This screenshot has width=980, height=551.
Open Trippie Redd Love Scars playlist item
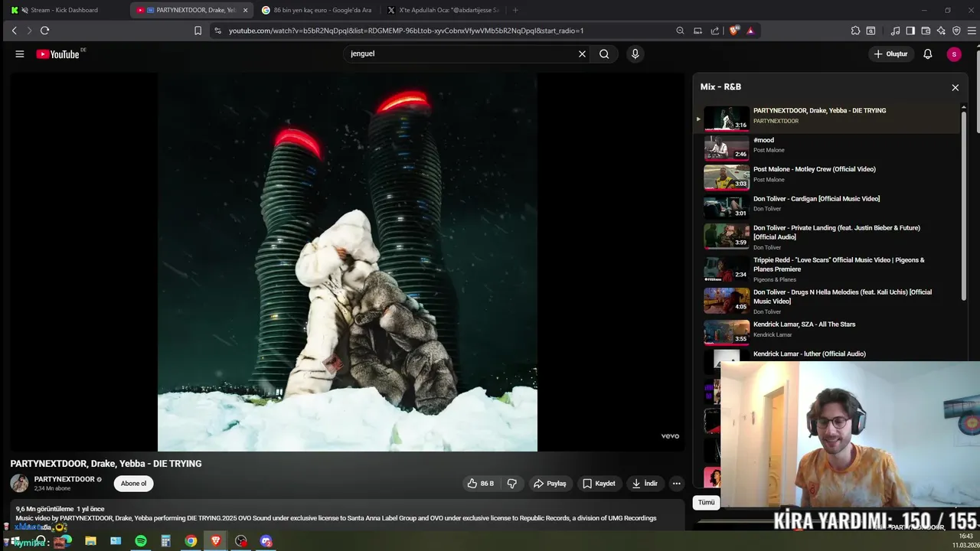click(x=827, y=269)
